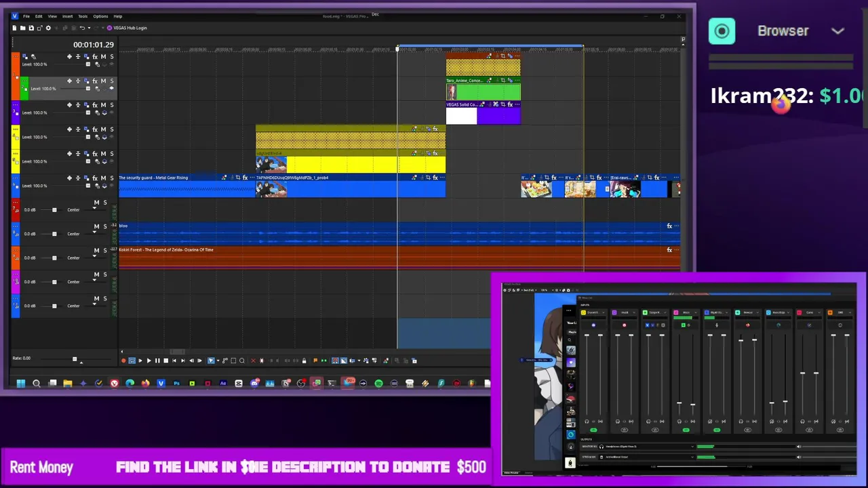Open project properties with the gear icon

coord(48,28)
